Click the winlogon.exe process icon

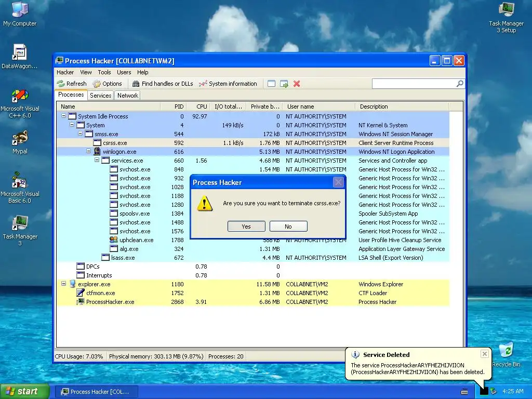click(x=97, y=151)
